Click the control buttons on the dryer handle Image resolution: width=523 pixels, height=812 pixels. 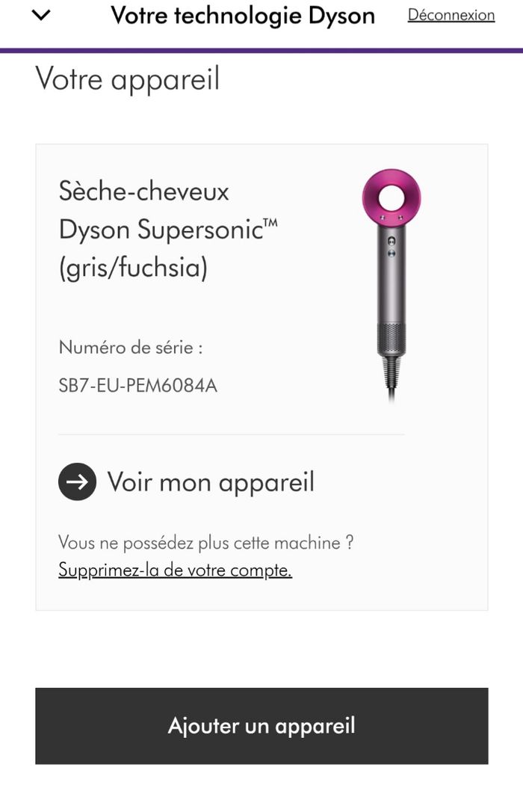click(391, 247)
